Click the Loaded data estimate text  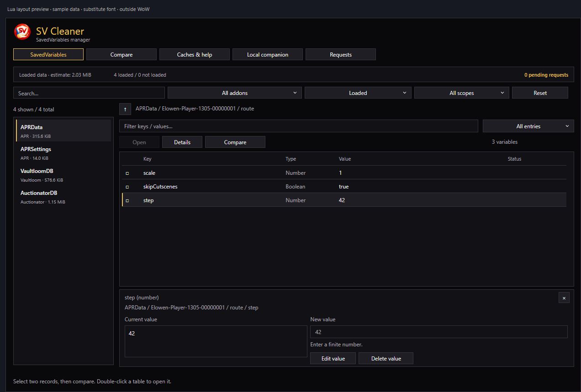[x=55, y=75]
